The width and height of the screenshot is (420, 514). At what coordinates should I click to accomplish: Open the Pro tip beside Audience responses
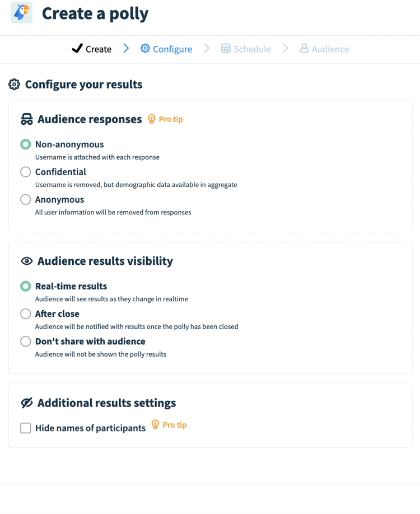165,119
